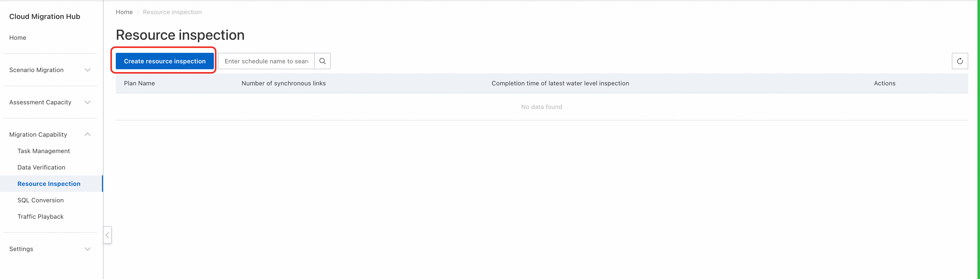Collapse the sidebar with arrow handle
Viewport: 980px width, 279px height.
(107, 235)
